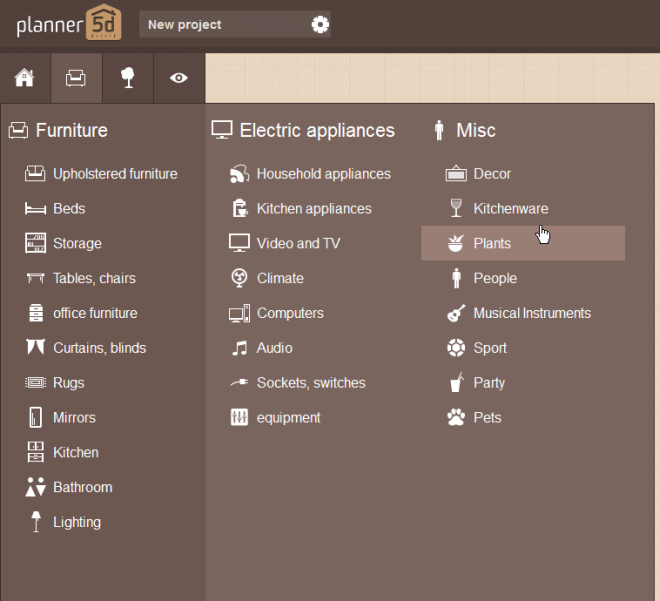This screenshot has height=601, width=660.
Task: Click the equipment sliders icon
Action: tap(240, 417)
